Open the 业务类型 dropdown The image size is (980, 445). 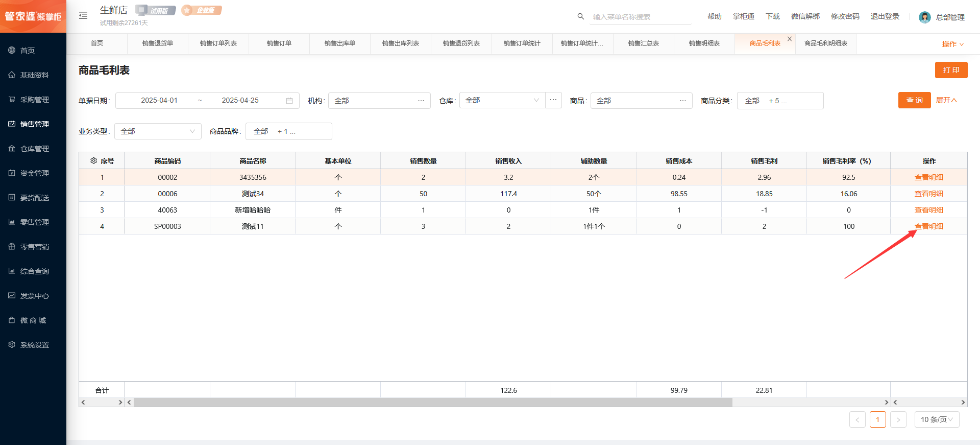(158, 131)
